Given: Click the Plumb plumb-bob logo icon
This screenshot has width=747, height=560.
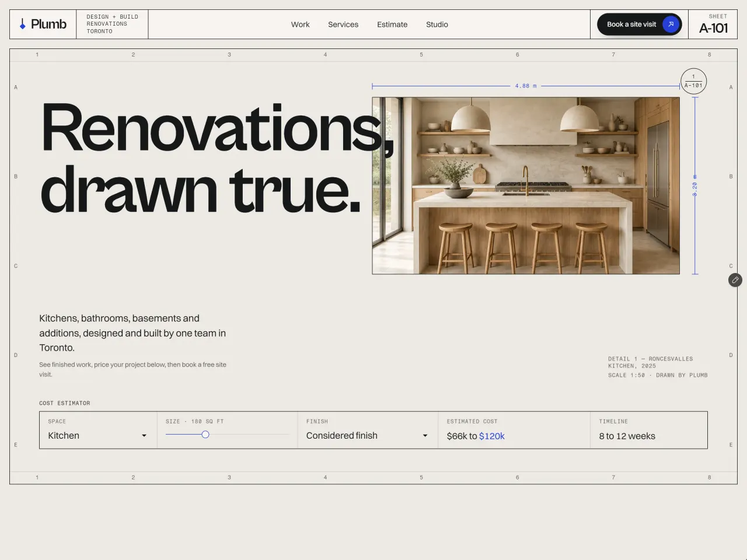Looking at the screenshot, I should click(22, 24).
